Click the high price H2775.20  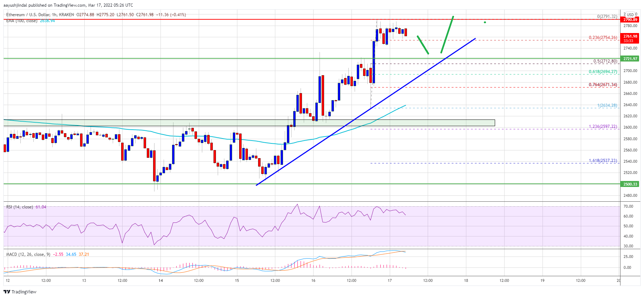[105, 15]
